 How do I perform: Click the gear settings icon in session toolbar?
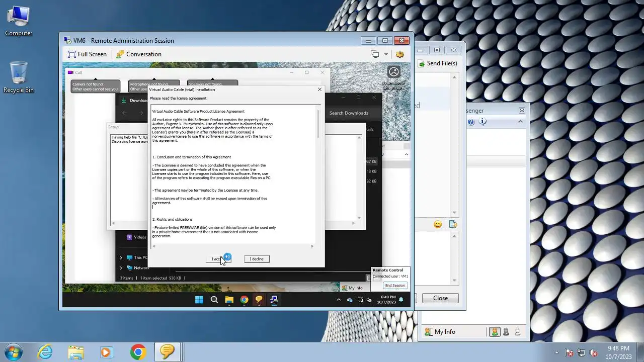click(x=400, y=54)
